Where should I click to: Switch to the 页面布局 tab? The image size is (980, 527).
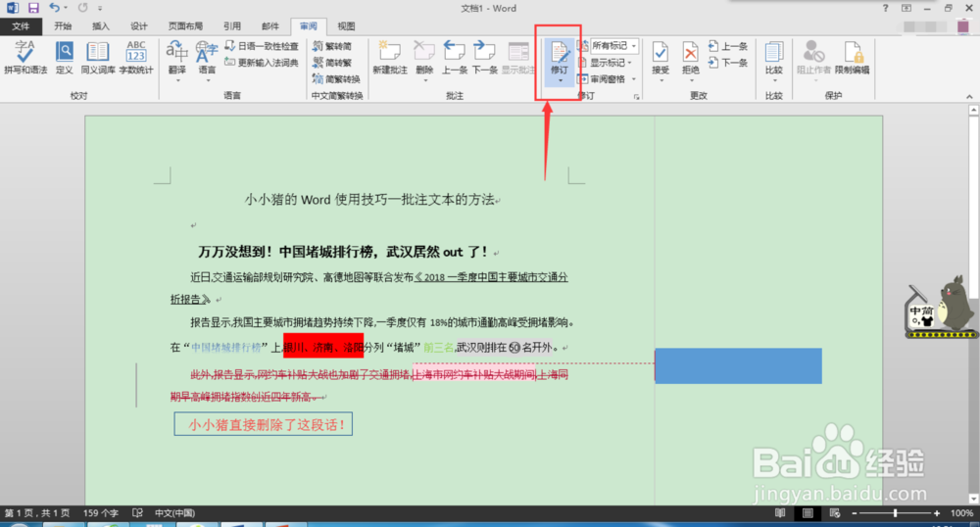[185, 26]
